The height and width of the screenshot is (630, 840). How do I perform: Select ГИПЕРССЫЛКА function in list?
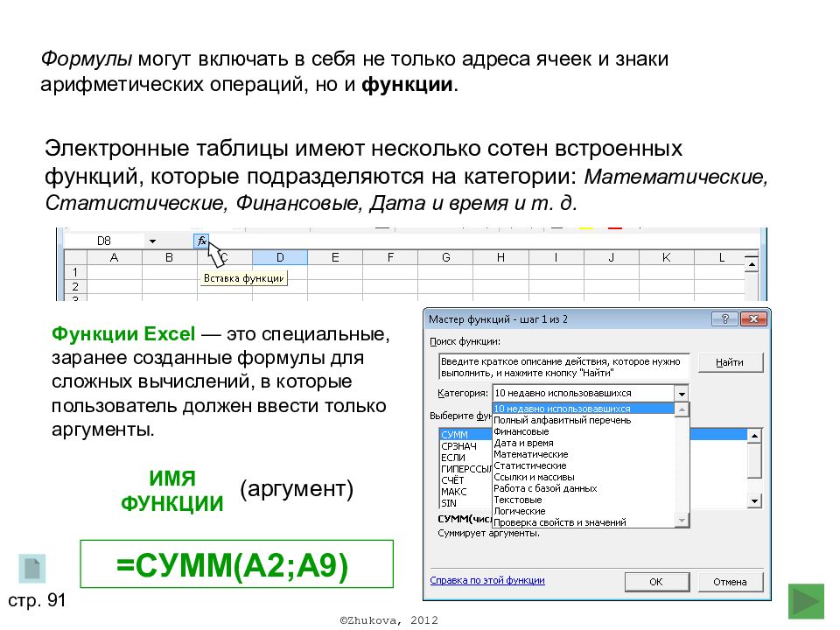tap(466, 469)
